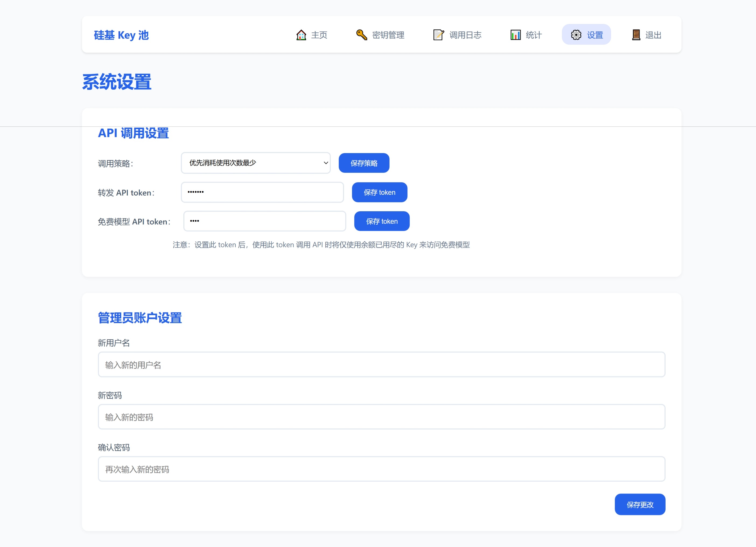Switch to the 密钥管理 page

click(x=388, y=35)
